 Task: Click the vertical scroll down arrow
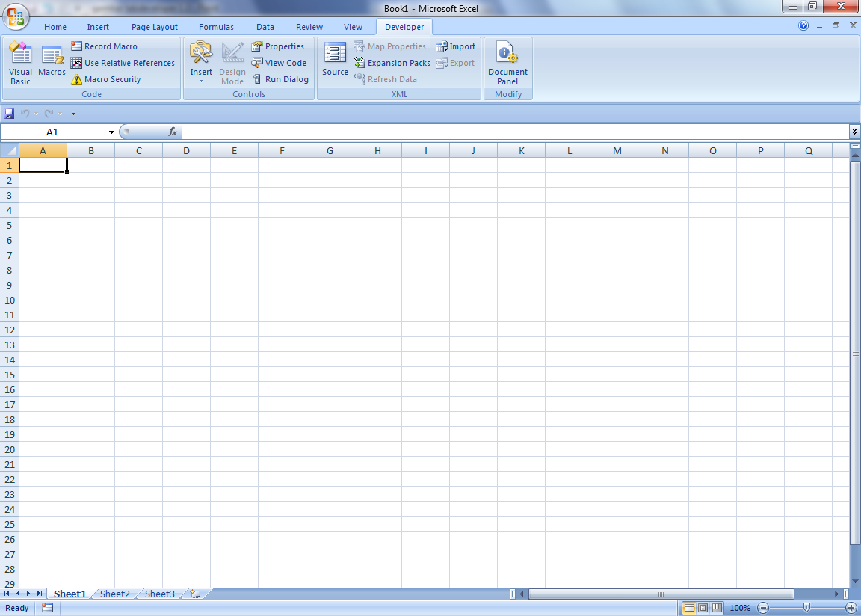point(855,582)
